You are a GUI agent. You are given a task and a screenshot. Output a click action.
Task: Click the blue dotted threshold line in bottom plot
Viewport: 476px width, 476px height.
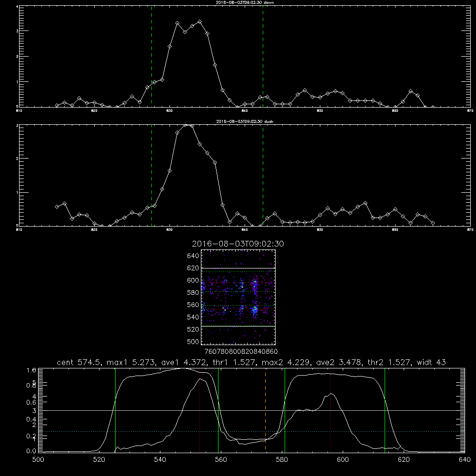[251, 431]
